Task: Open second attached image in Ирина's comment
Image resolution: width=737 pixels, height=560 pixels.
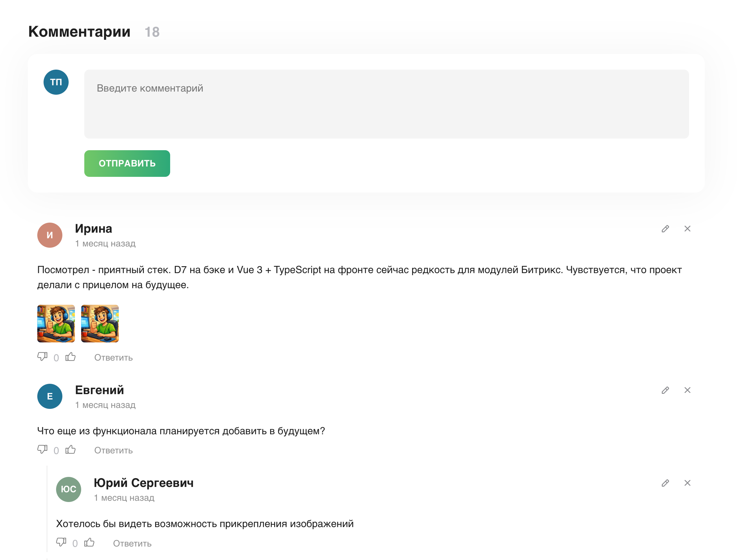Action: coord(100,323)
